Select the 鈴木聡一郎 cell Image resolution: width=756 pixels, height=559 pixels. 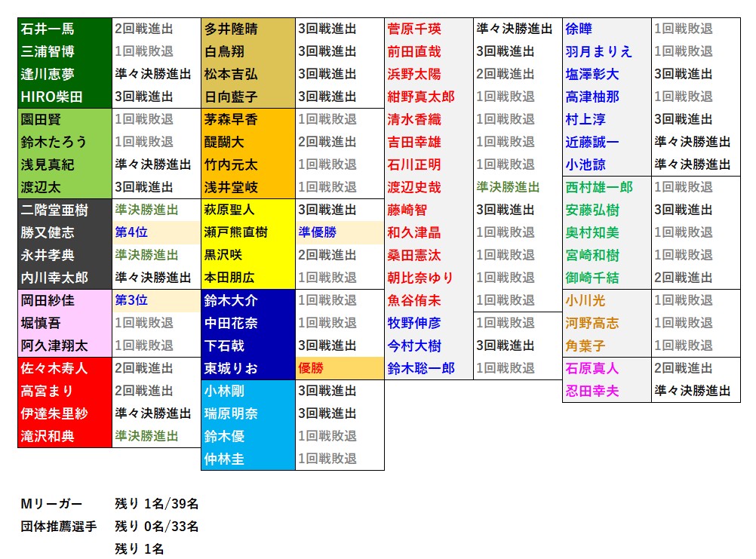click(429, 369)
